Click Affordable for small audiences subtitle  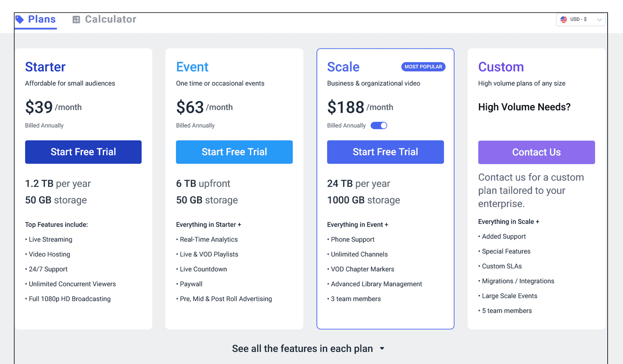click(70, 84)
